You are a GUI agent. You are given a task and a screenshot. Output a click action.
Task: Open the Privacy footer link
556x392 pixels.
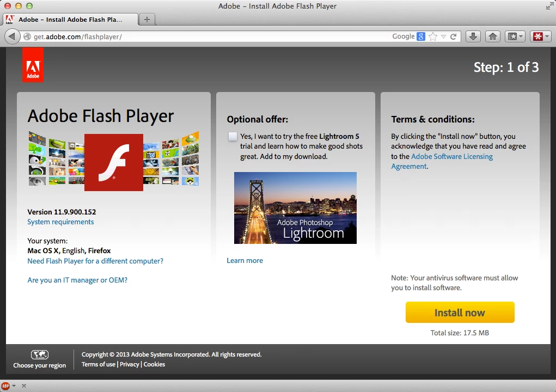click(x=130, y=364)
